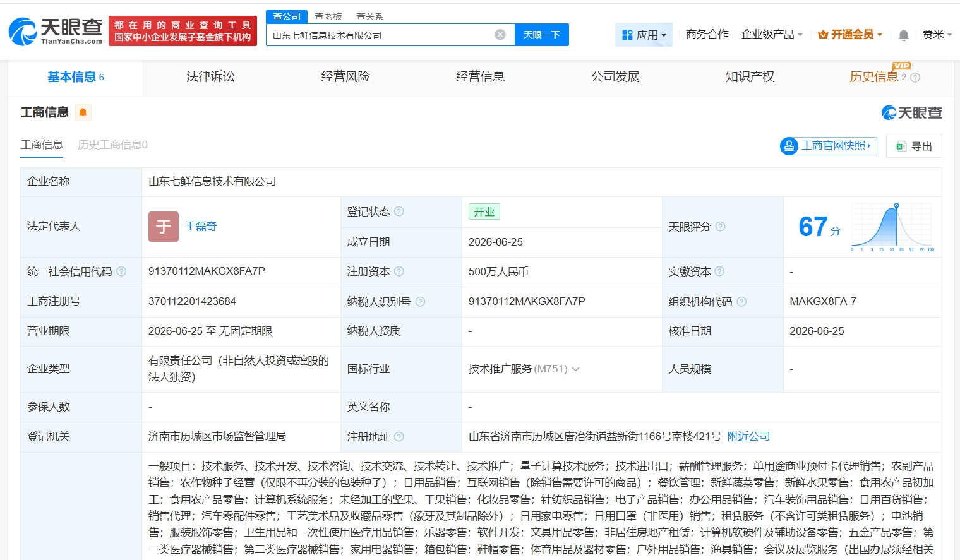Click organization code MAKGX8FA-7
The width and height of the screenshot is (960, 560).
(x=823, y=302)
